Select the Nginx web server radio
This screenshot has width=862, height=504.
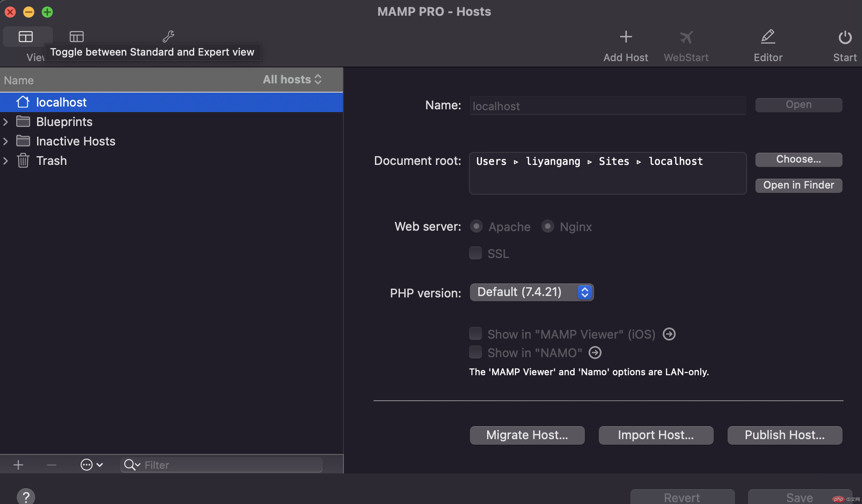(548, 226)
